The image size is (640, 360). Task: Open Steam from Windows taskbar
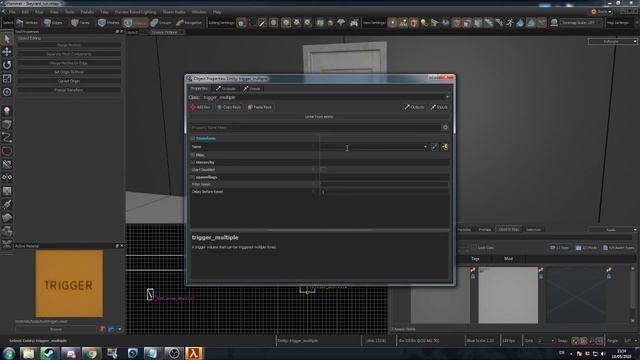49,353
